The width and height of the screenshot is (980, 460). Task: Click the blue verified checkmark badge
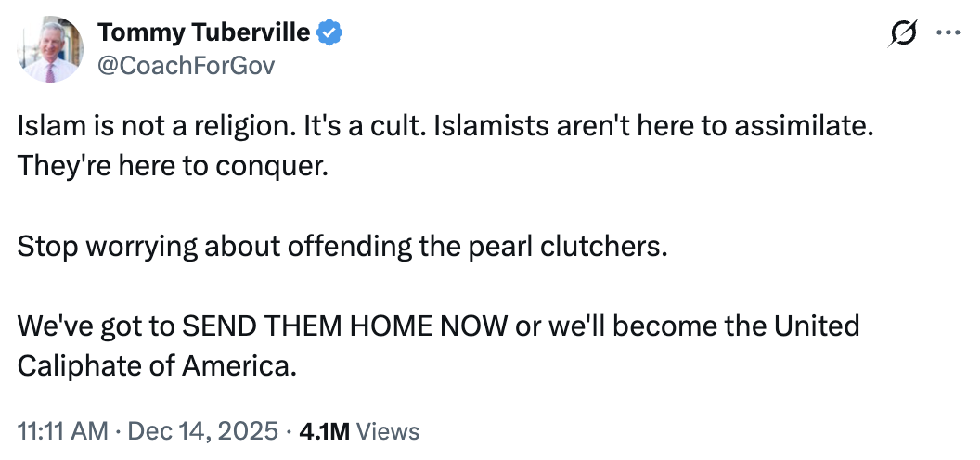(330, 34)
